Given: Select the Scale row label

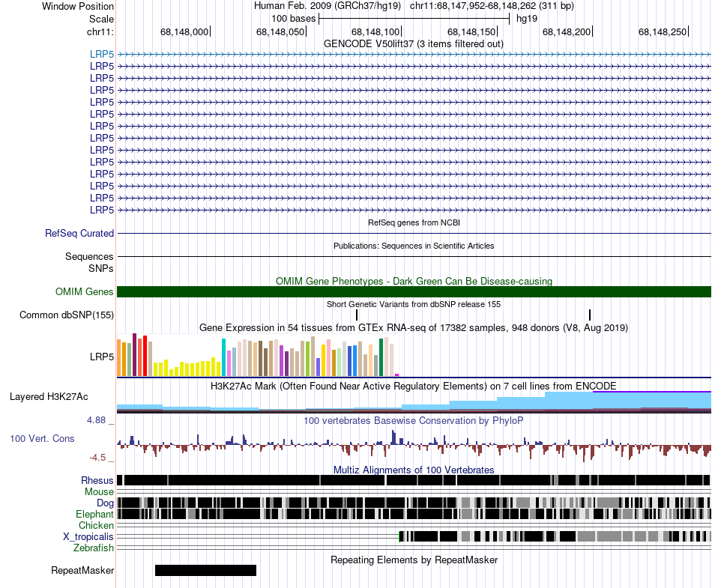Looking at the screenshot, I should tap(101, 19).
